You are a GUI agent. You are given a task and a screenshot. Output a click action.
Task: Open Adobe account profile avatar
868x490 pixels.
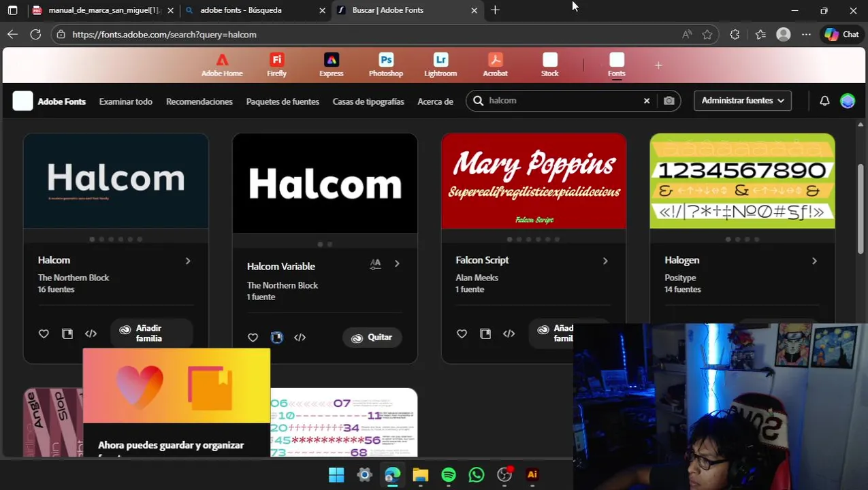point(848,101)
